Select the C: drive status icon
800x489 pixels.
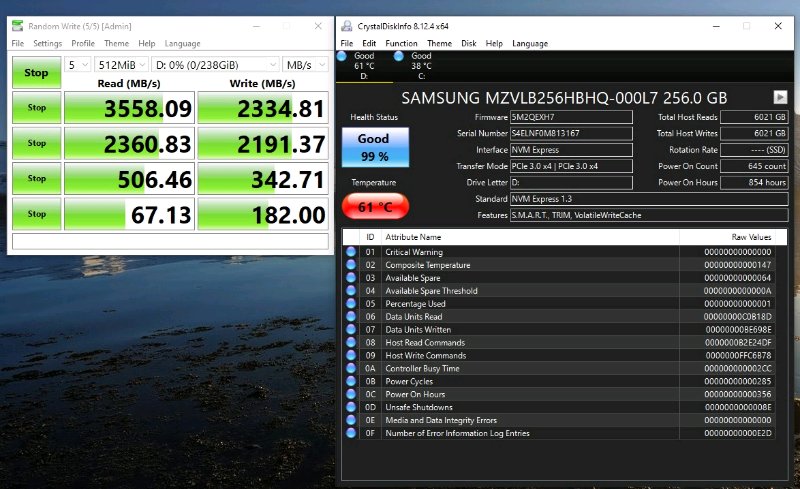[399, 56]
